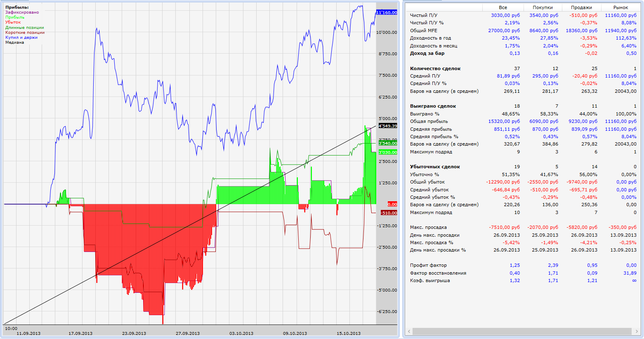
Task: Click the -7510,00 руб max drawdown value
Action: [x=505, y=227]
